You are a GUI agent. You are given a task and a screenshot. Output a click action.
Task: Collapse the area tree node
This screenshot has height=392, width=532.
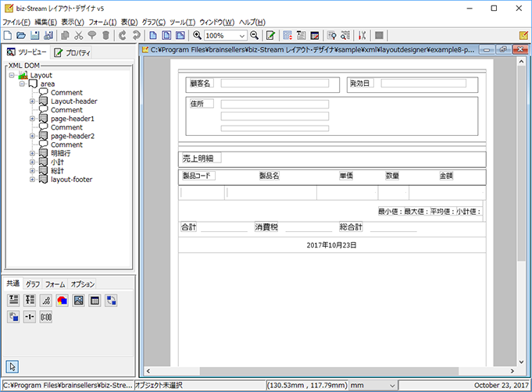pos(22,84)
